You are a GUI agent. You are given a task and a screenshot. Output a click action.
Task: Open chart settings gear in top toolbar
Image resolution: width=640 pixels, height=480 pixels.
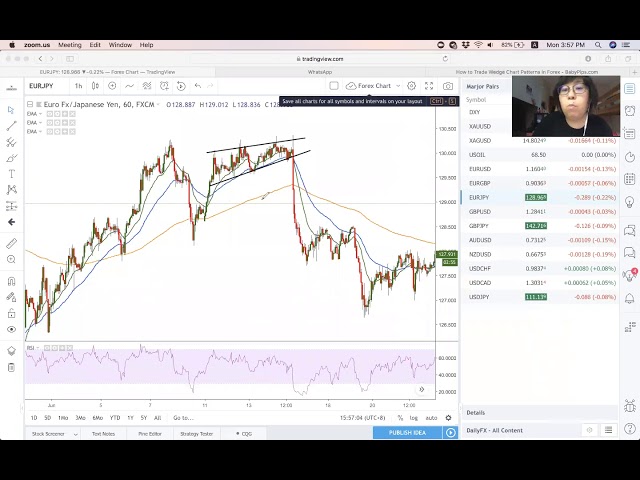tap(411, 86)
